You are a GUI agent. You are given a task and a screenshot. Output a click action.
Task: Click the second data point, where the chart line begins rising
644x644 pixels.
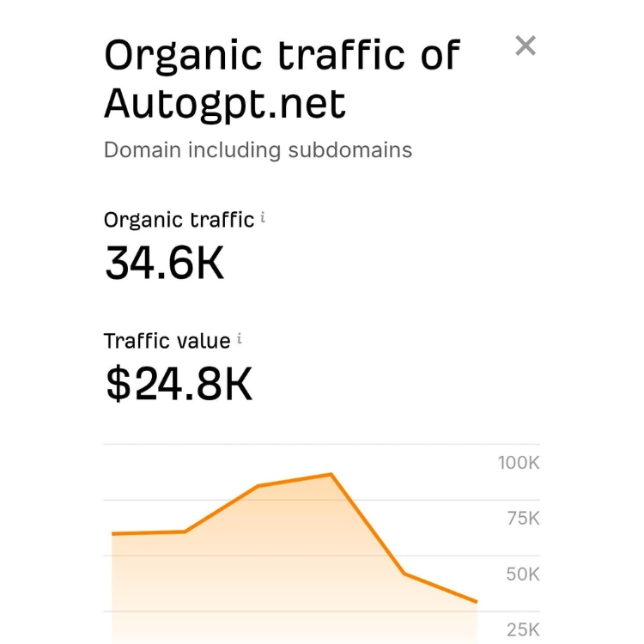click(185, 532)
